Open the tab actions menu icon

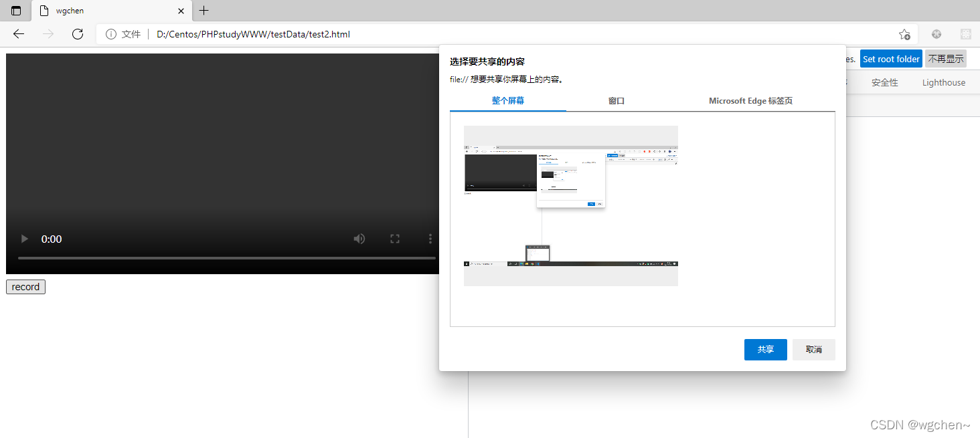(x=16, y=11)
